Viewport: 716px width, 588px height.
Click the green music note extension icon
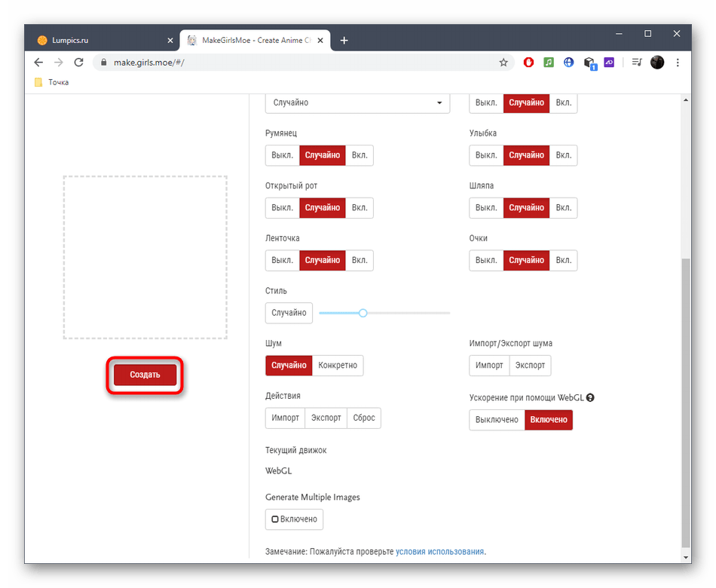point(549,63)
